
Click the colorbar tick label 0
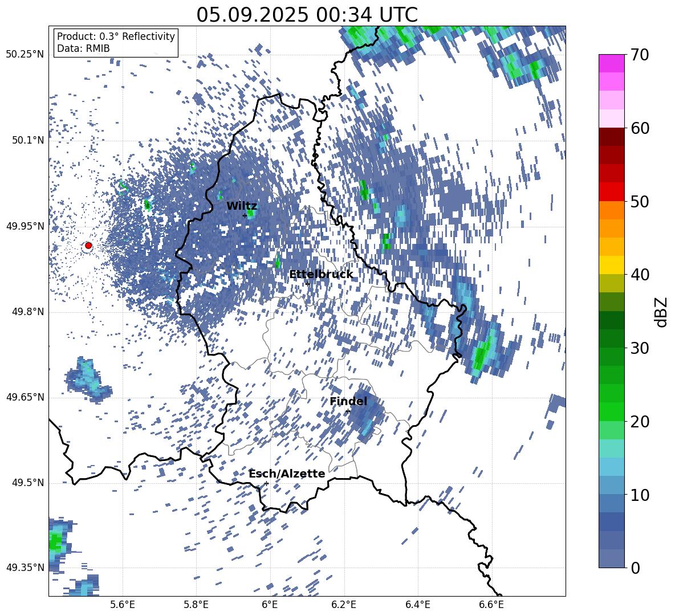(635, 568)
